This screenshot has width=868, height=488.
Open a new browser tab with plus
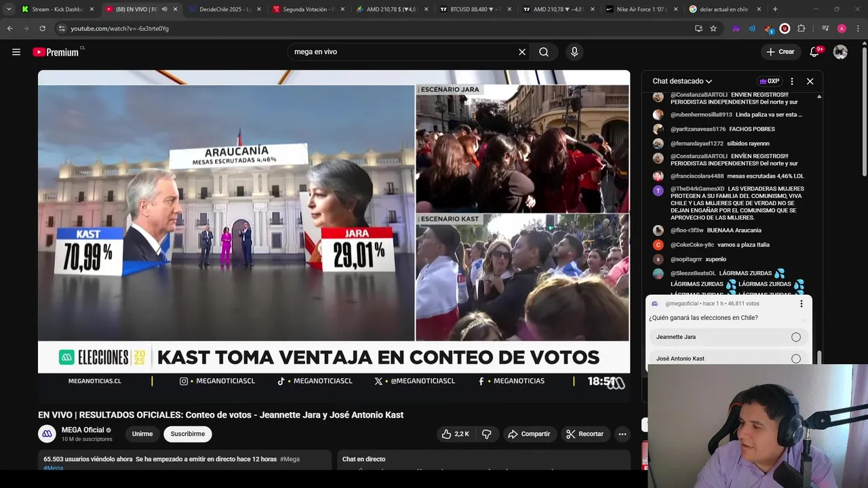point(775,9)
